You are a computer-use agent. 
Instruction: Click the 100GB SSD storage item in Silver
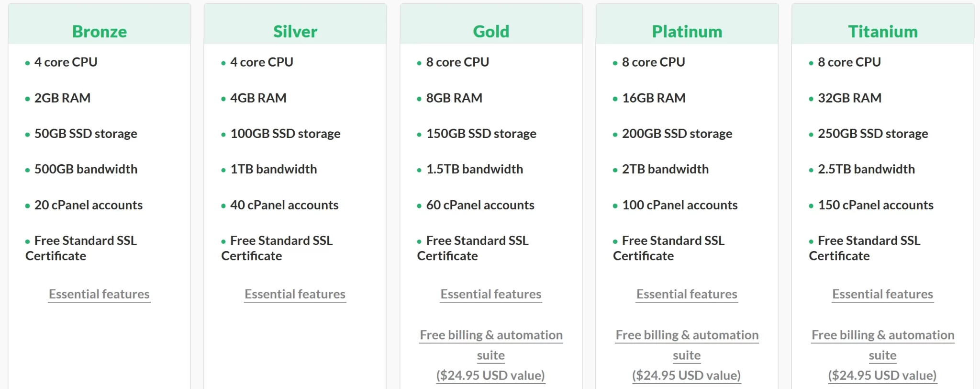coord(285,134)
